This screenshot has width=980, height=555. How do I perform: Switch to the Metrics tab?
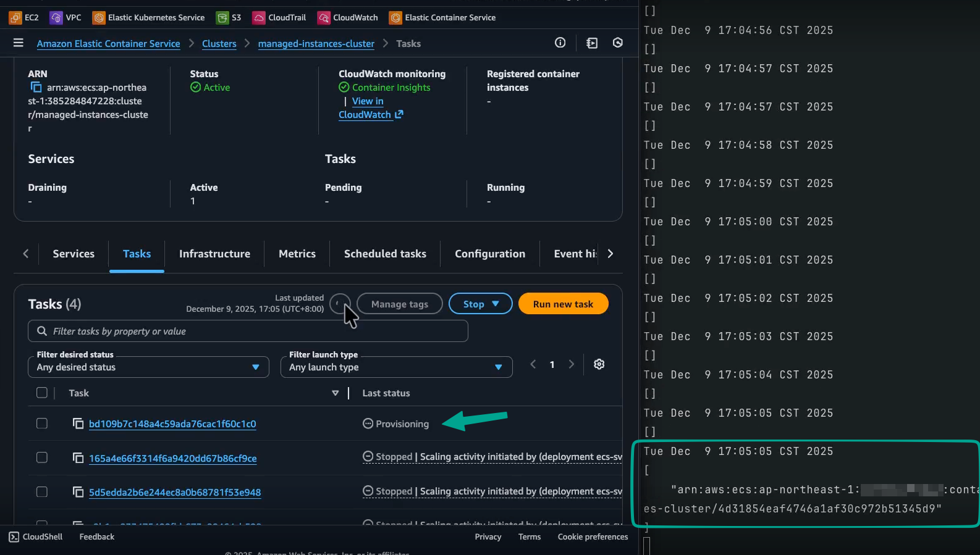297,254
